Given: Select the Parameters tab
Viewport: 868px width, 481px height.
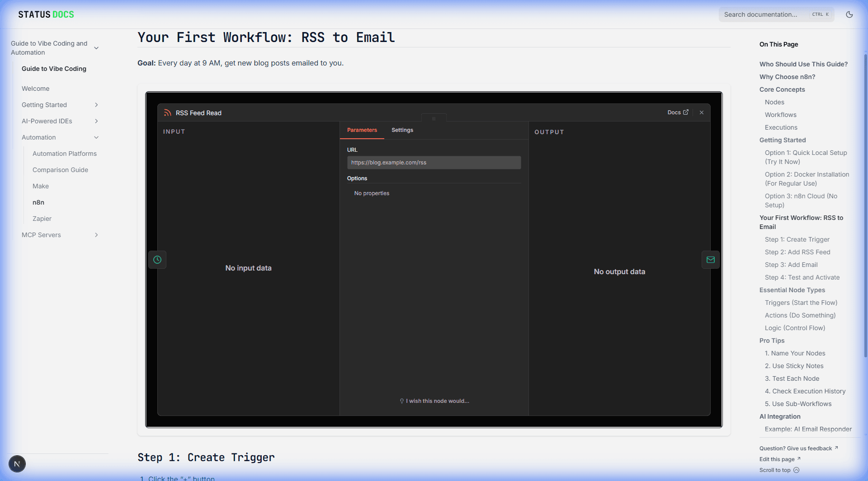Looking at the screenshot, I should [362, 130].
